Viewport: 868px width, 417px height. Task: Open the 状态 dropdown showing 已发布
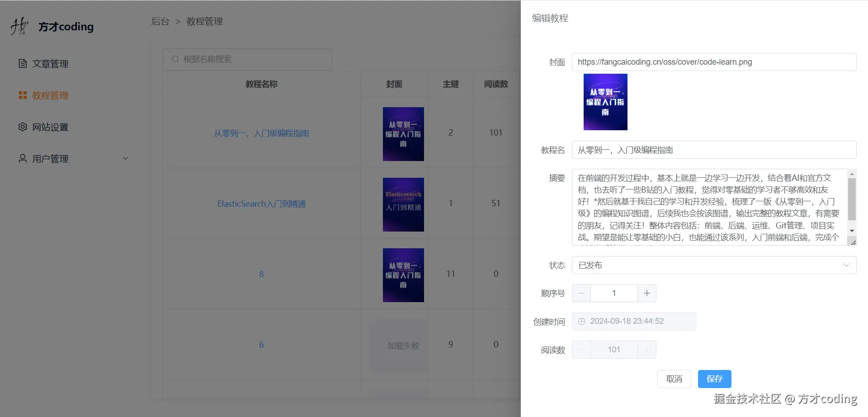point(714,265)
